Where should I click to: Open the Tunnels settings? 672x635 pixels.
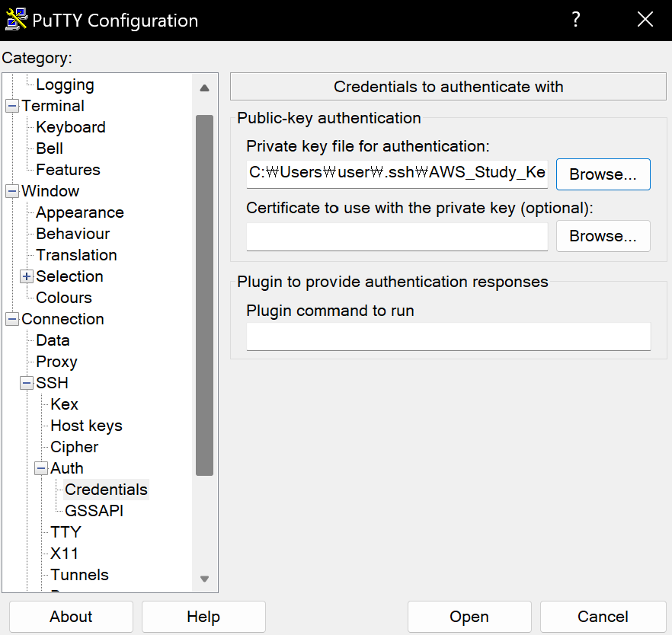[x=79, y=575]
